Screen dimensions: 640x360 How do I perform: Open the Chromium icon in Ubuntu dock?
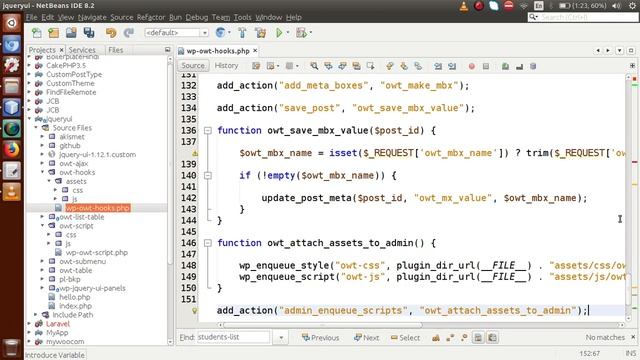[x=11, y=44]
